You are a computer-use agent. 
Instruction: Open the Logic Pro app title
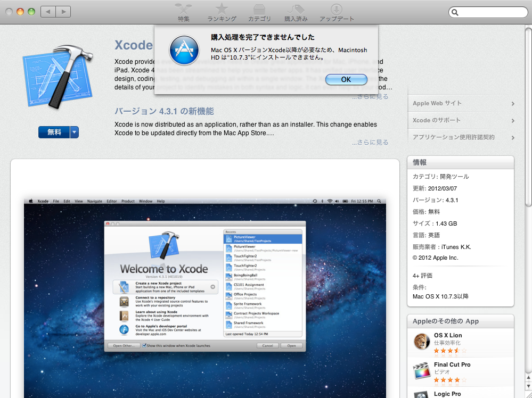click(447, 394)
